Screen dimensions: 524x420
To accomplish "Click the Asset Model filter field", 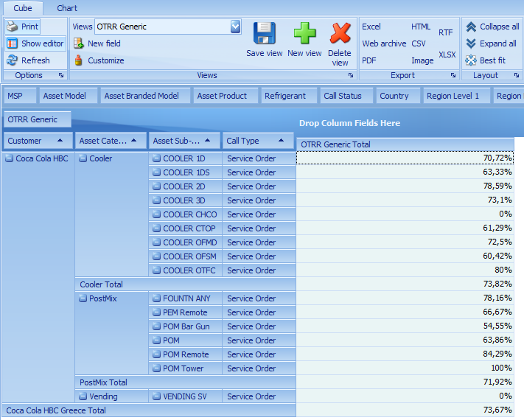I will (x=69, y=96).
